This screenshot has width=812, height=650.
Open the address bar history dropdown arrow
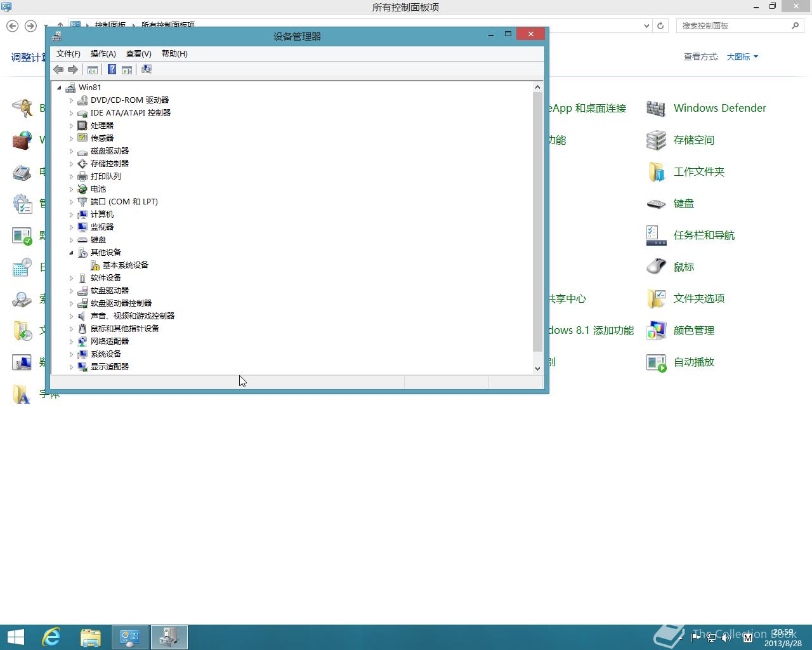(646, 25)
